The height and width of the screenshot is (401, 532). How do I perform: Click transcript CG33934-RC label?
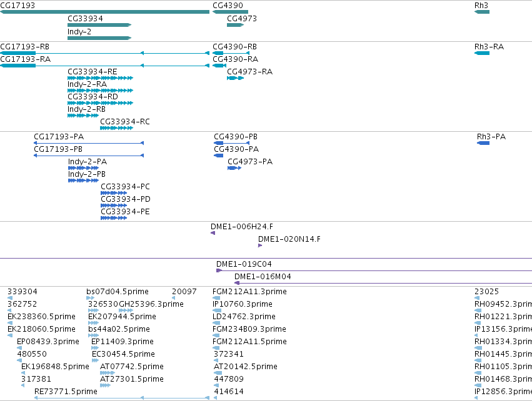[125, 122]
